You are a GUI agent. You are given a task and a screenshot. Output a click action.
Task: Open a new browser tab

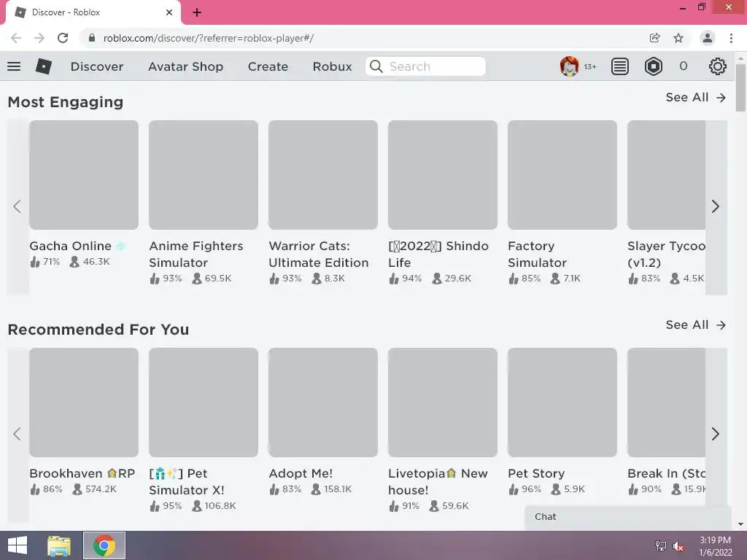pos(197,12)
